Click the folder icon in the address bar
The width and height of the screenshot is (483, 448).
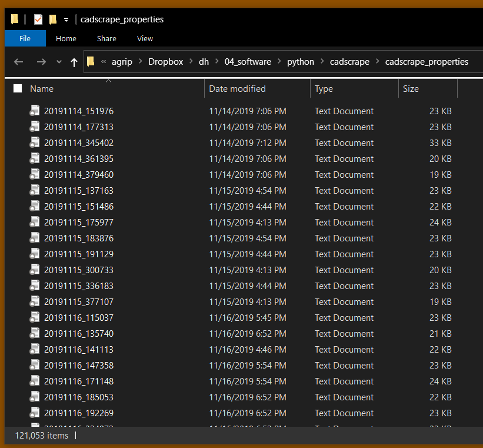[x=91, y=62]
